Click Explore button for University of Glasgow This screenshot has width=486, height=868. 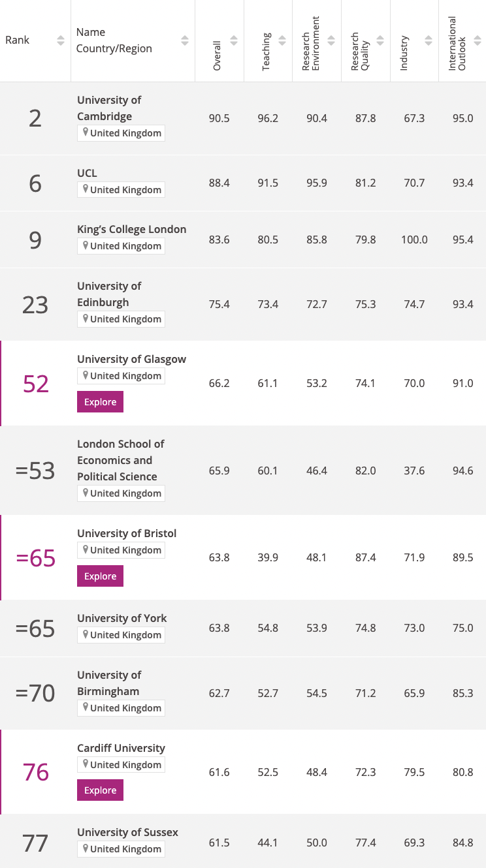(100, 402)
